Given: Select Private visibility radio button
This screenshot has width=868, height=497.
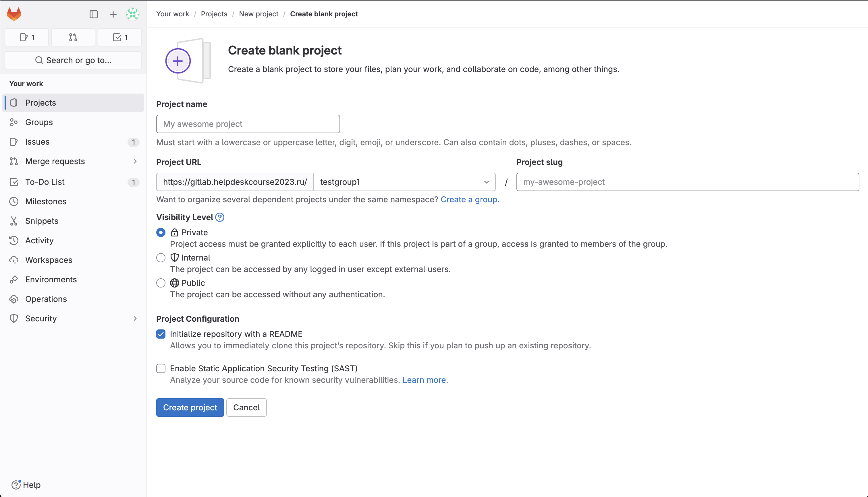Looking at the screenshot, I should tap(161, 232).
